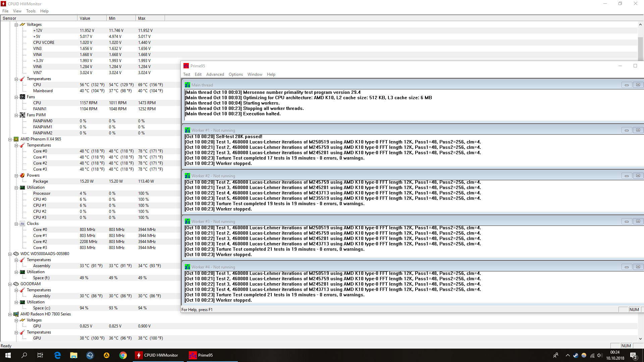Open the Advanced menu in Prime95
This screenshot has height=362, width=644.
click(x=215, y=74)
